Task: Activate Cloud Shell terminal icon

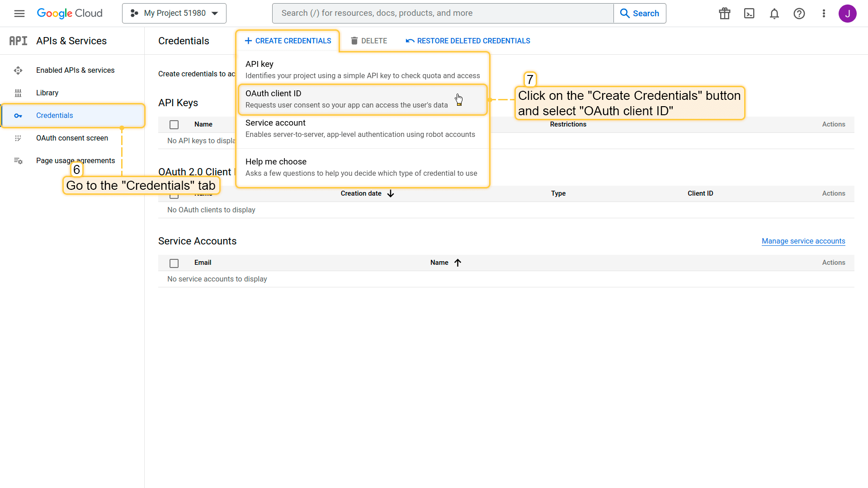Action: (x=749, y=14)
